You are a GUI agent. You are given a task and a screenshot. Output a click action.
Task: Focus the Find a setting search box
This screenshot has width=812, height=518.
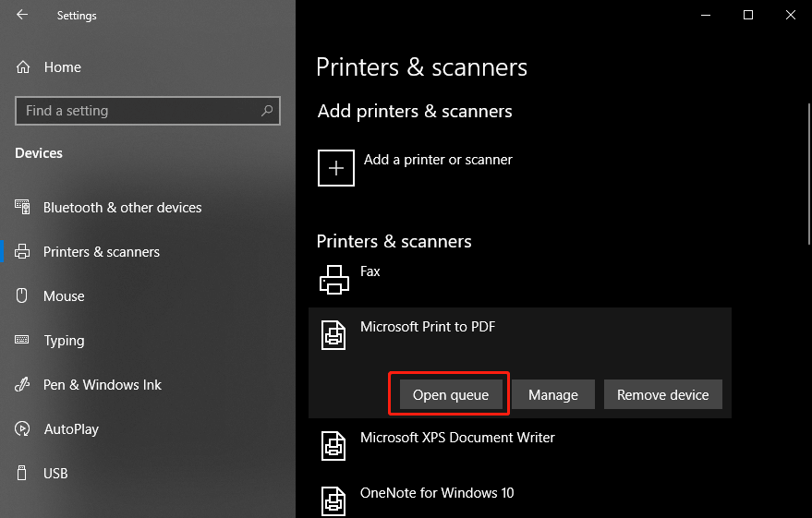[139, 111]
